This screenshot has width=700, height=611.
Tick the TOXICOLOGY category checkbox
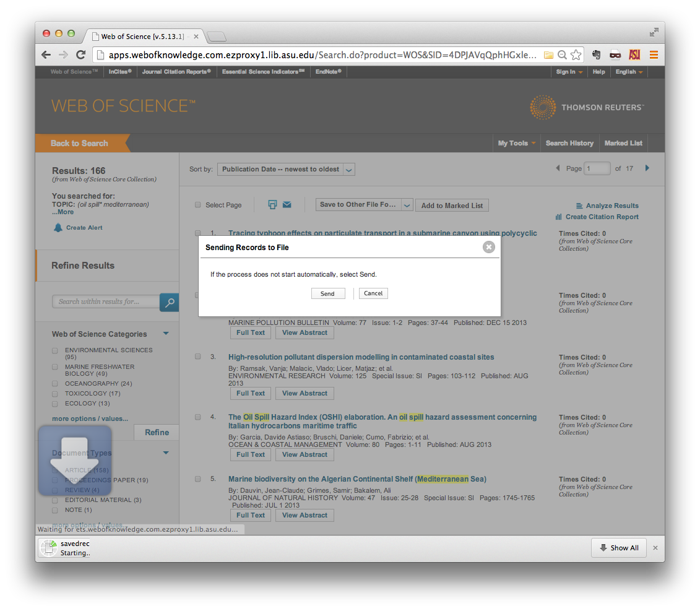click(x=55, y=394)
